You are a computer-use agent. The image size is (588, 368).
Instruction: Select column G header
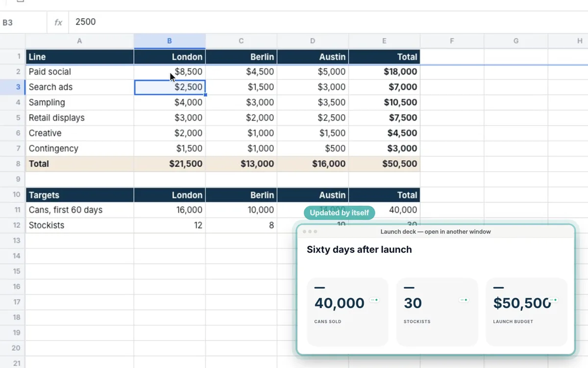pos(516,41)
